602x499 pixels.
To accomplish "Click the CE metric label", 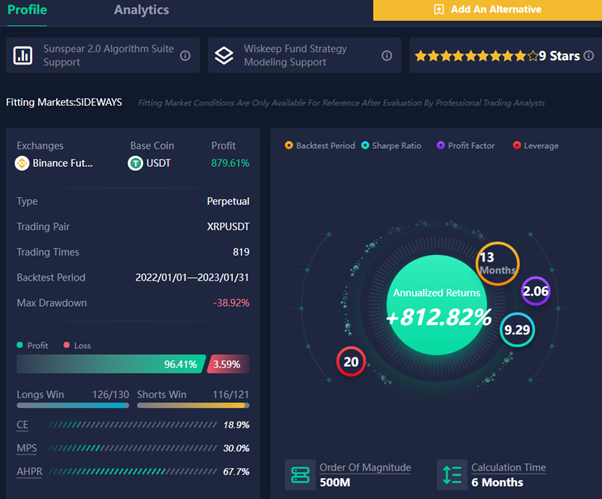I will tap(22, 425).
